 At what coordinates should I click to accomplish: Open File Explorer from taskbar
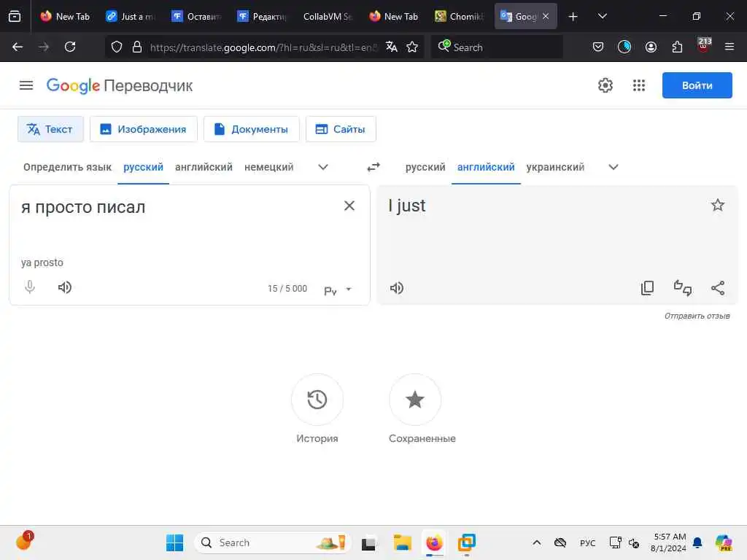click(x=402, y=542)
